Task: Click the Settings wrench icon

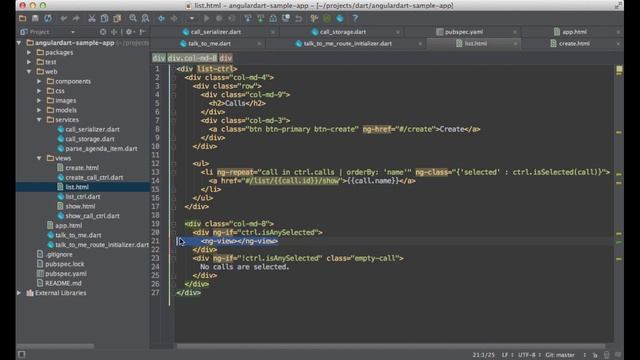Action: 314,18
